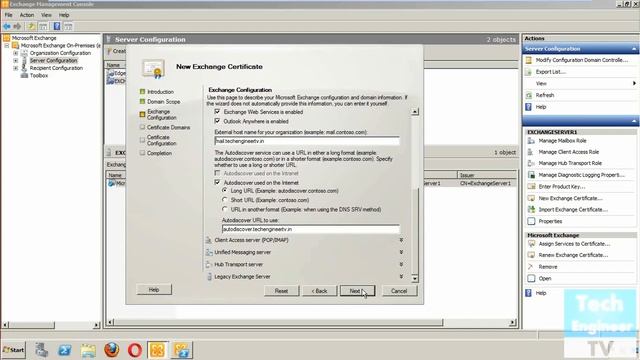The width and height of the screenshot is (640, 360).
Task: Click the Next button in wizard
Action: [x=358, y=291]
